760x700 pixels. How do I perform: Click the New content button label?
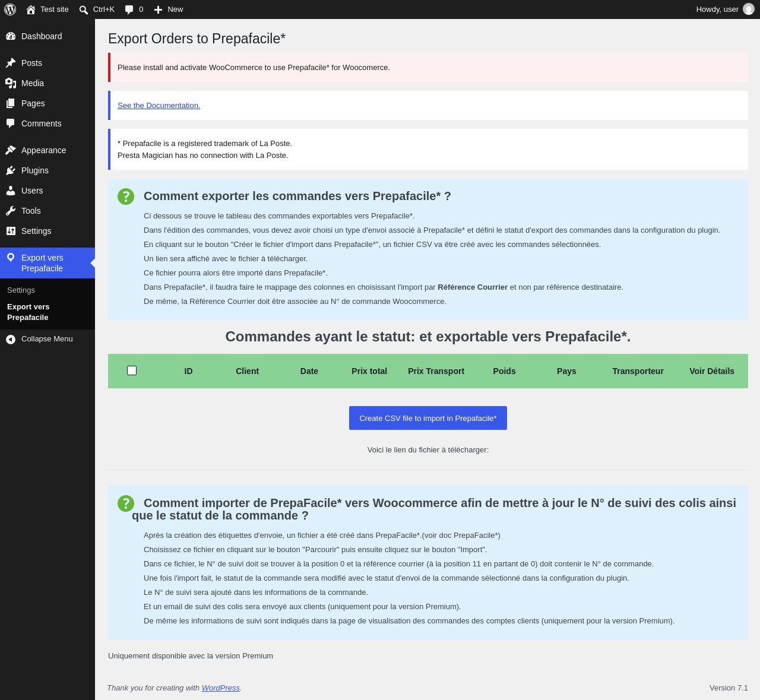tap(175, 9)
